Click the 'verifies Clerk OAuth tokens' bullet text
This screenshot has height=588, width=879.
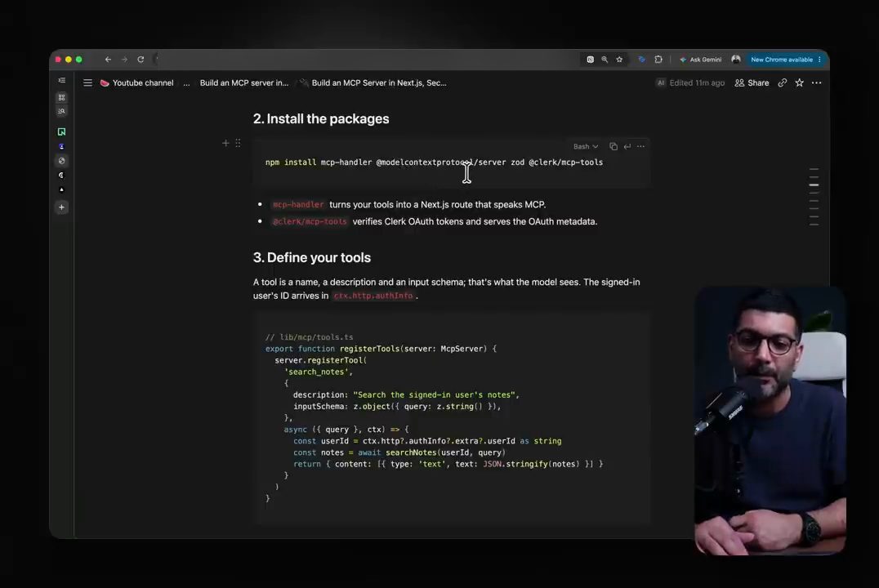(475, 221)
